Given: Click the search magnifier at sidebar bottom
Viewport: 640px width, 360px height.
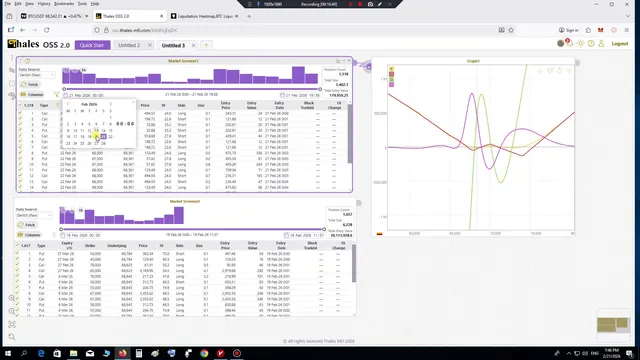Looking at the screenshot, I should (x=12, y=337).
